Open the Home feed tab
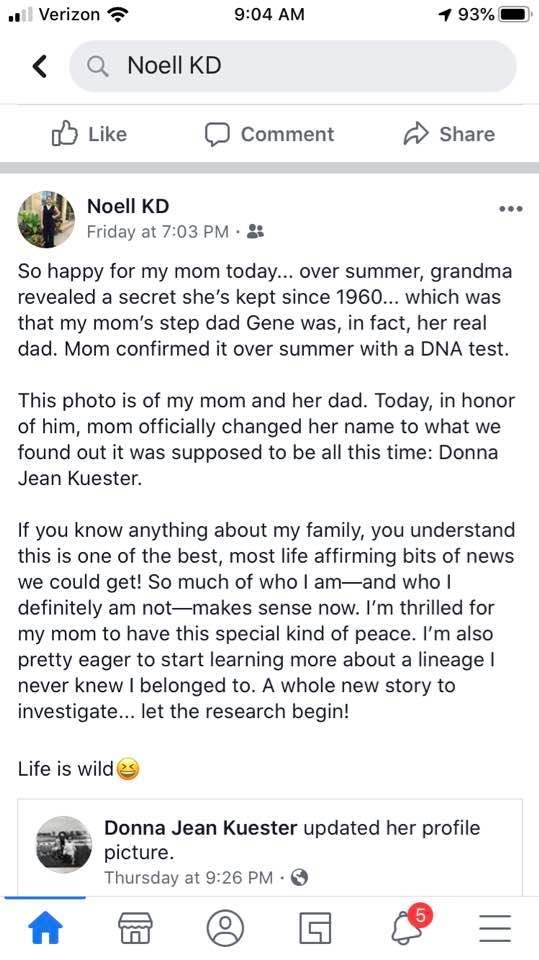Screen dimensions: 539x960 coord(46,928)
